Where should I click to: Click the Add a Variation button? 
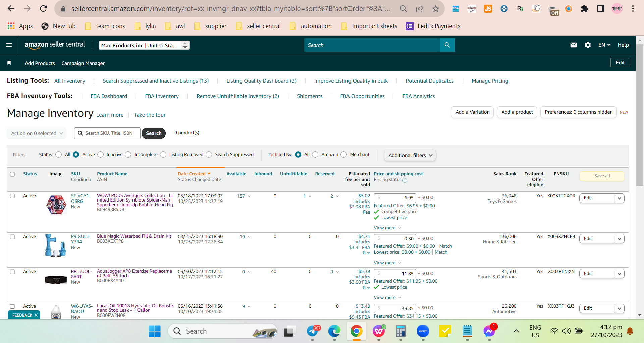coord(472,112)
